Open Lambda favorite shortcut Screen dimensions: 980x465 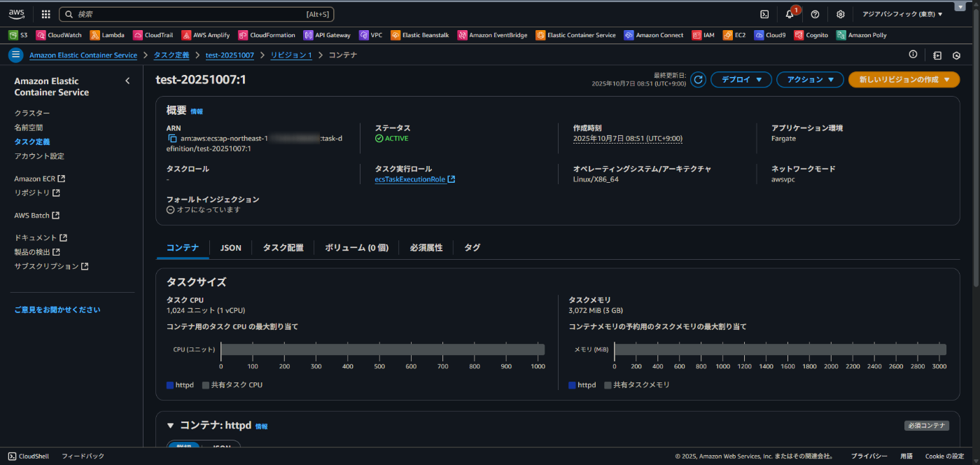click(107, 35)
